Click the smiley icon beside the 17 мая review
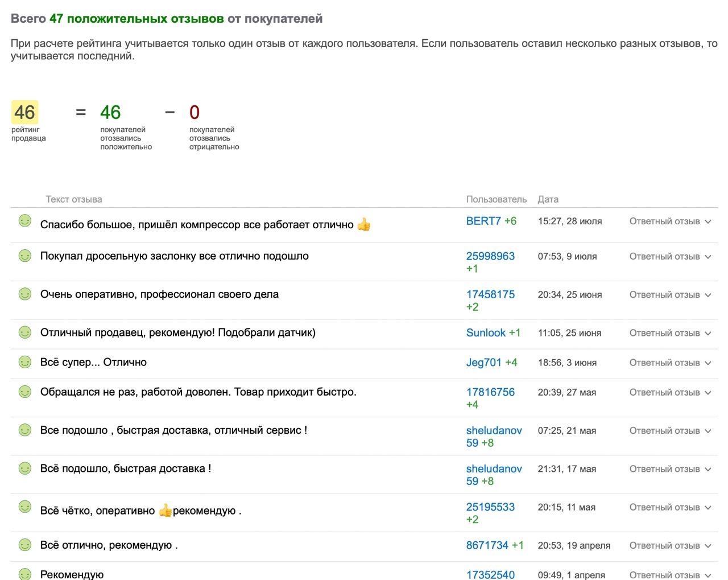This screenshot has height=580, width=728. pyautogui.click(x=25, y=468)
